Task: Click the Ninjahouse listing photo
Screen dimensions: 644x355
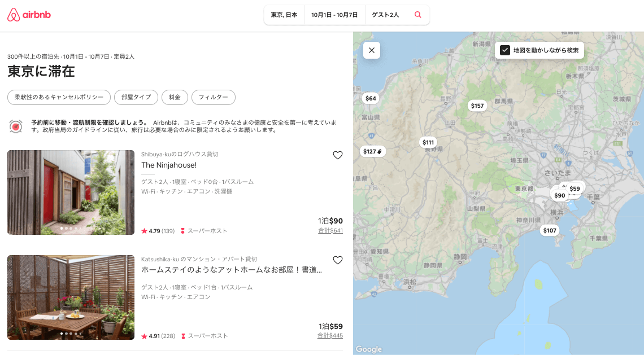Action: [x=71, y=192]
